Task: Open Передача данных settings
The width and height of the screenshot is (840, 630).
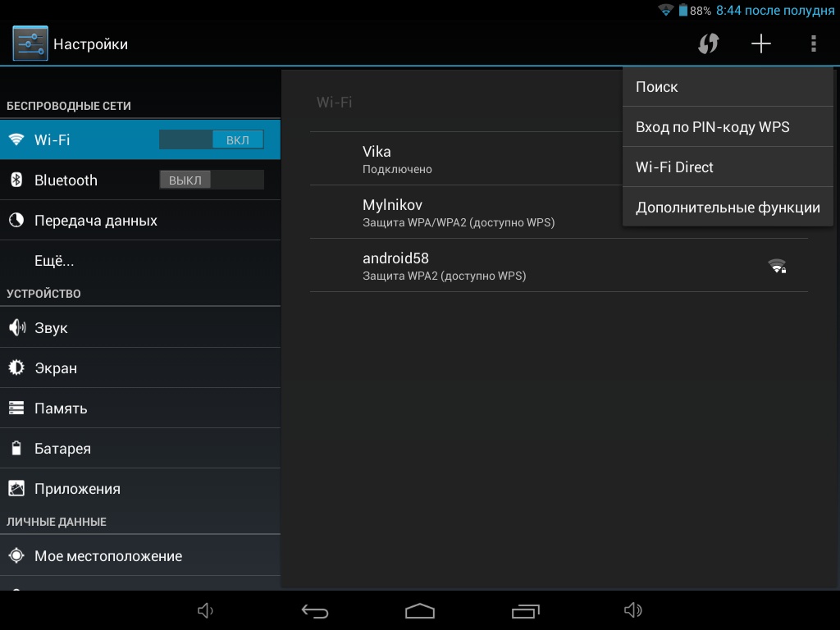Action: [x=96, y=220]
